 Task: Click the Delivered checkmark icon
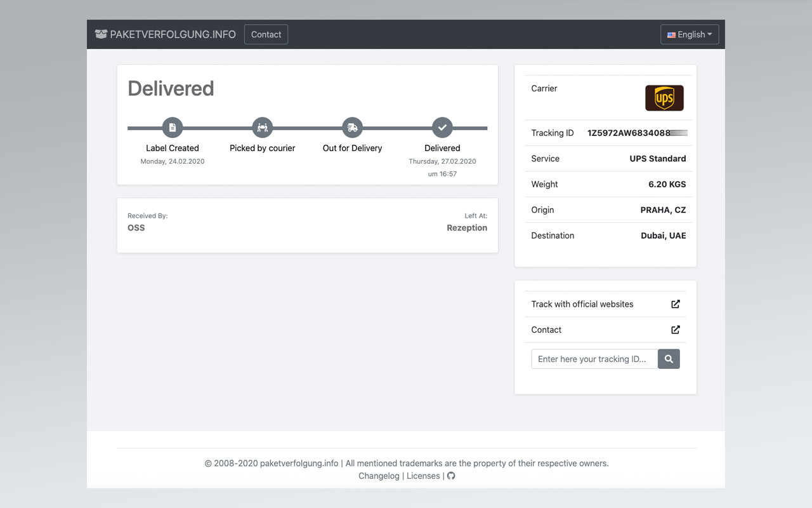tap(442, 128)
